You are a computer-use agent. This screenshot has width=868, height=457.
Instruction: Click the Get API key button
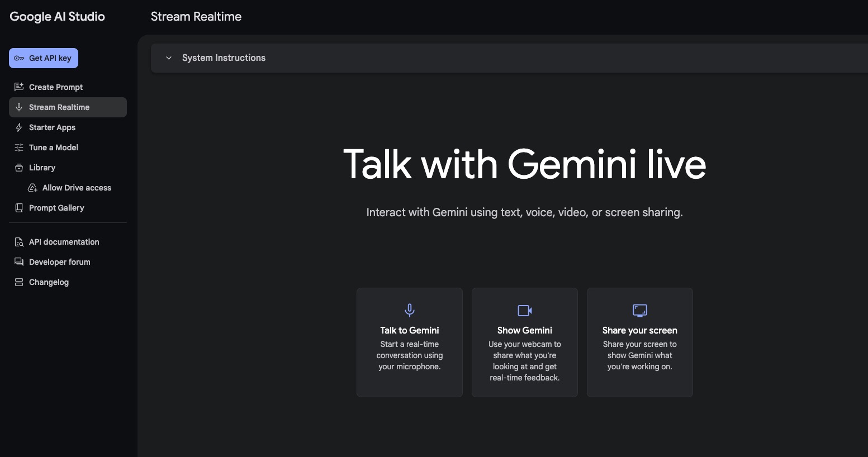click(x=44, y=58)
